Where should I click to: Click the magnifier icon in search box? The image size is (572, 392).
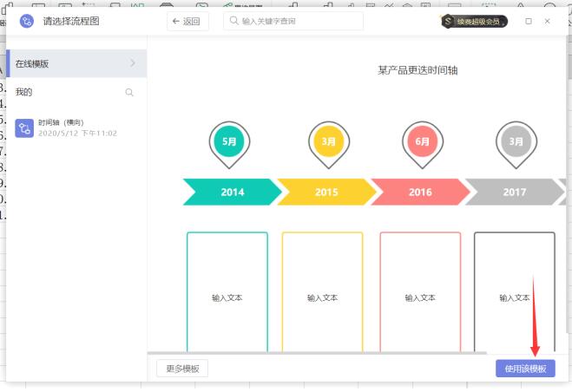click(x=233, y=21)
